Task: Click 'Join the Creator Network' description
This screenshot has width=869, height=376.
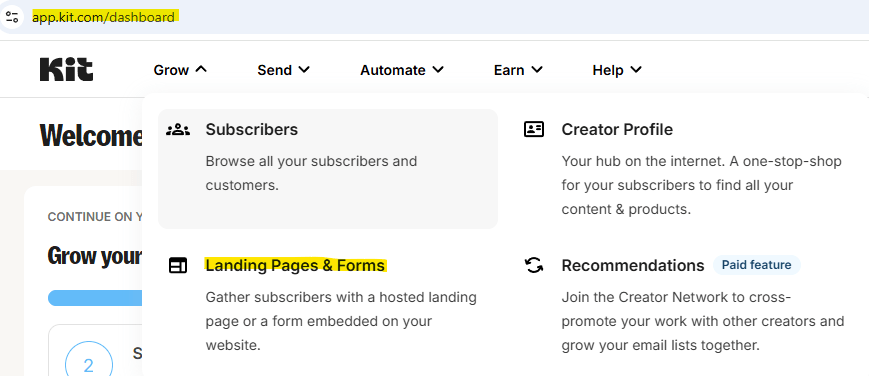Action: [703, 321]
